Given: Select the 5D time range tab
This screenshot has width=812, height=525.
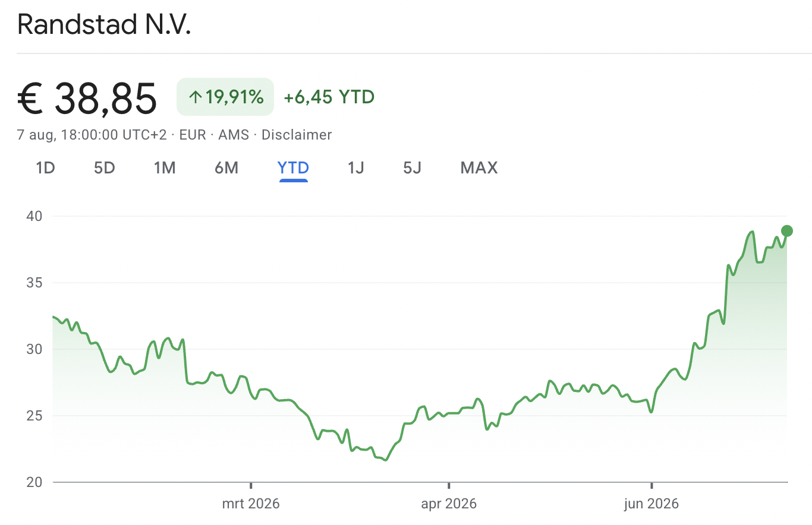Looking at the screenshot, I should 104,168.
